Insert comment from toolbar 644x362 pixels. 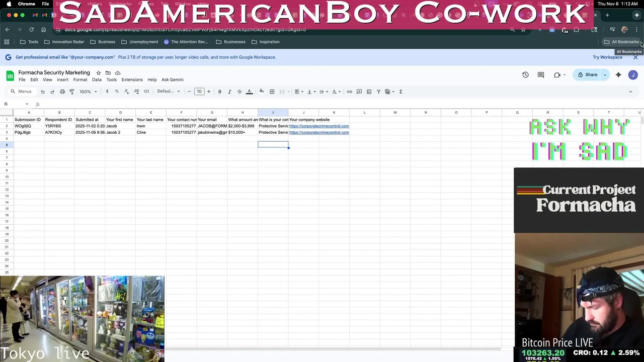359,92
